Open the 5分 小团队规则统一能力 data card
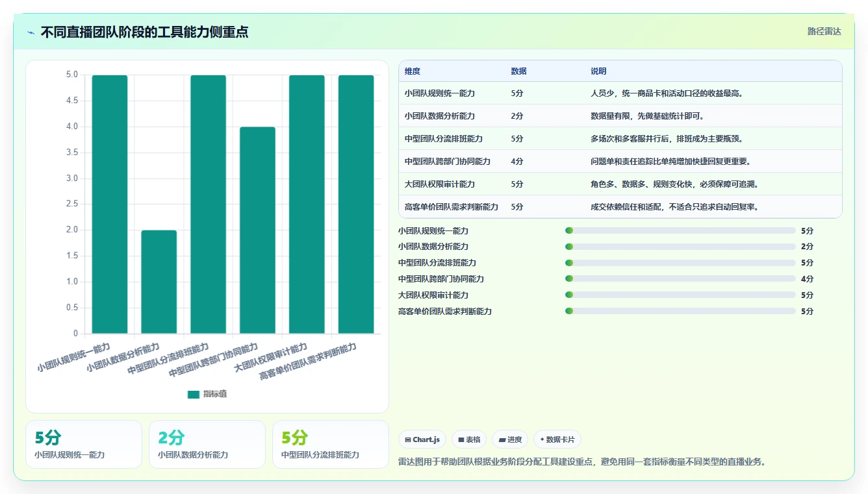The width and height of the screenshot is (868, 494). coord(84,445)
